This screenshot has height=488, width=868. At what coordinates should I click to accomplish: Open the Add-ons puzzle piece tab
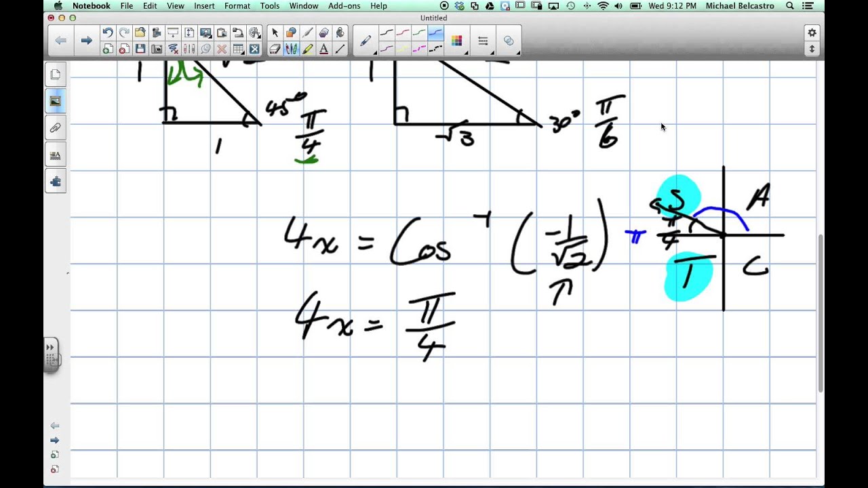pyautogui.click(x=56, y=181)
